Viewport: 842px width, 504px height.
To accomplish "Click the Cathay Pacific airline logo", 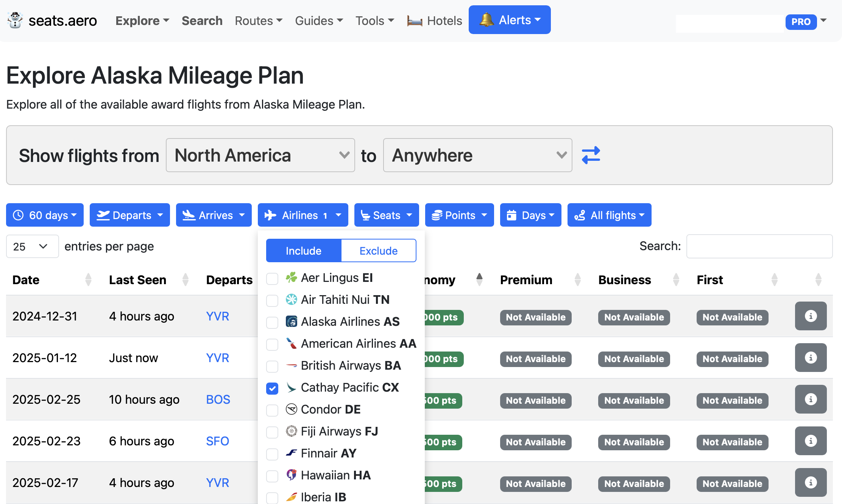I will [291, 387].
